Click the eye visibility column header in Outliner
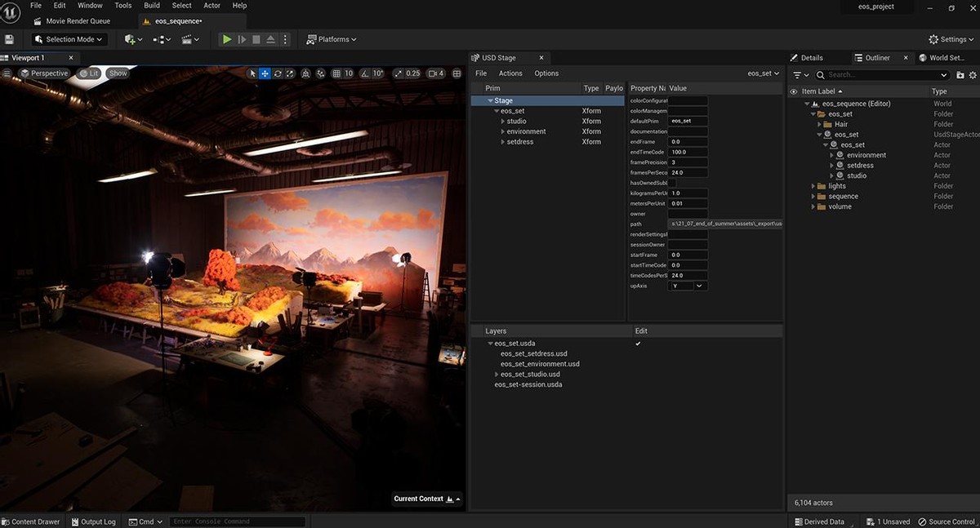 point(794,91)
